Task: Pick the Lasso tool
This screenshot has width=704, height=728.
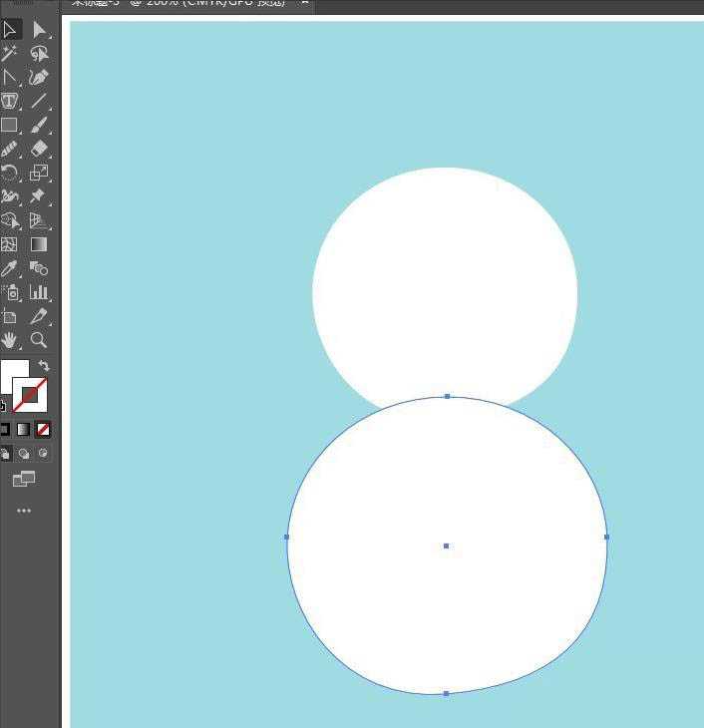Action: click(39, 54)
